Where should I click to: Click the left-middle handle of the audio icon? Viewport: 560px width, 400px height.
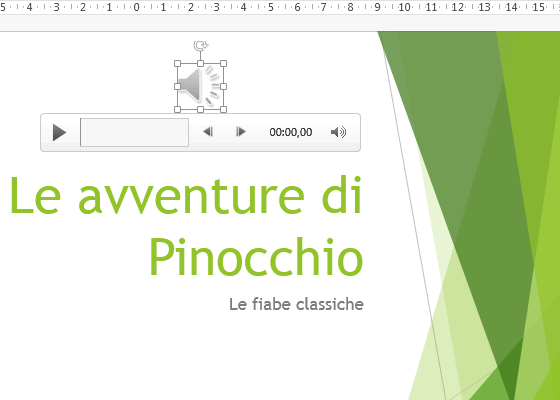[x=178, y=86]
